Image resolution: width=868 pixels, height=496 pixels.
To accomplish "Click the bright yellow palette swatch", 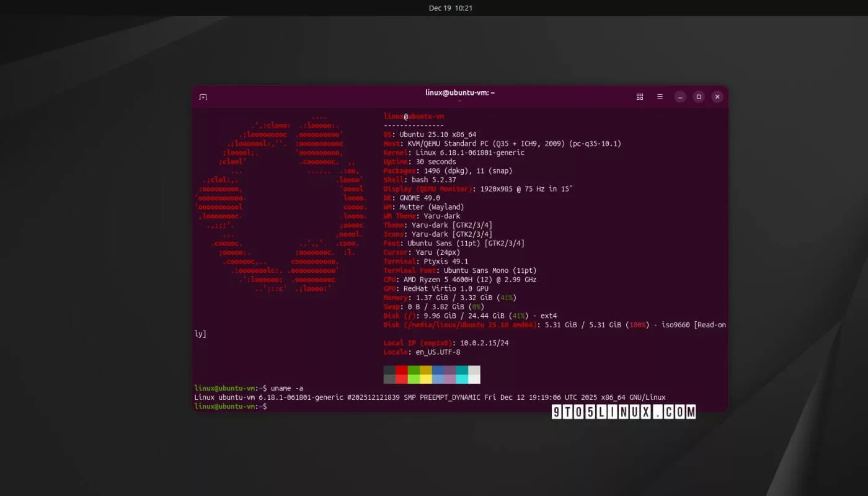I will [x=426, y=379].
